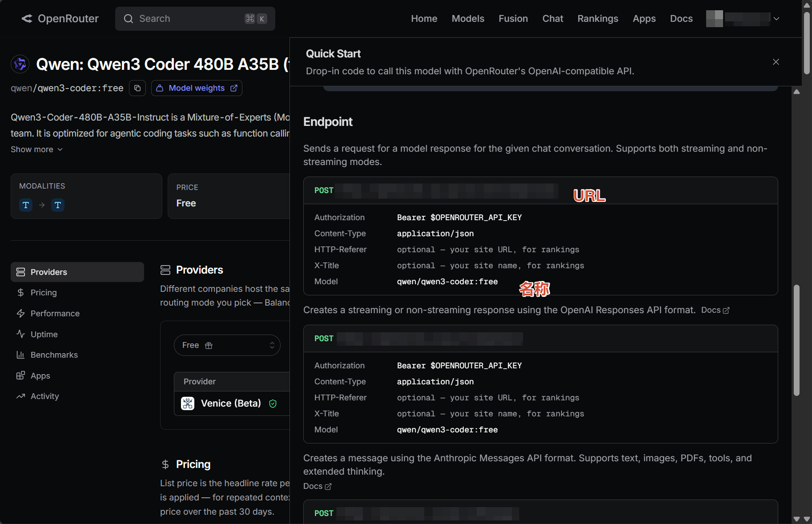
Task: Click the panel scrollbar up arrow
Action: (x=796, y=92)
